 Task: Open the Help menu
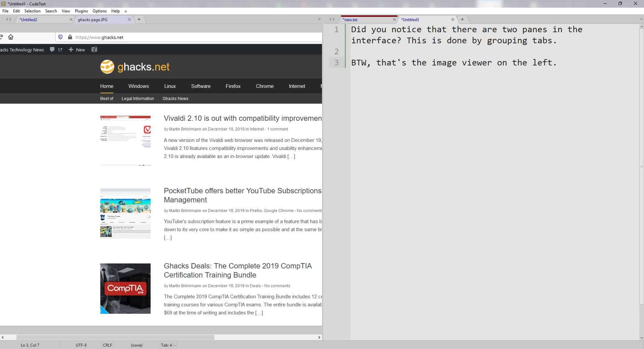115,11
